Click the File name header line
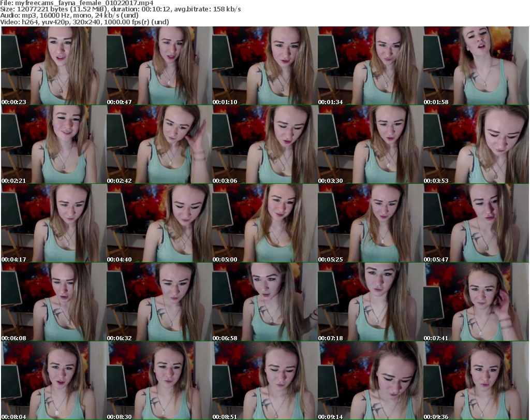530x420 pixels. [77, 3]
